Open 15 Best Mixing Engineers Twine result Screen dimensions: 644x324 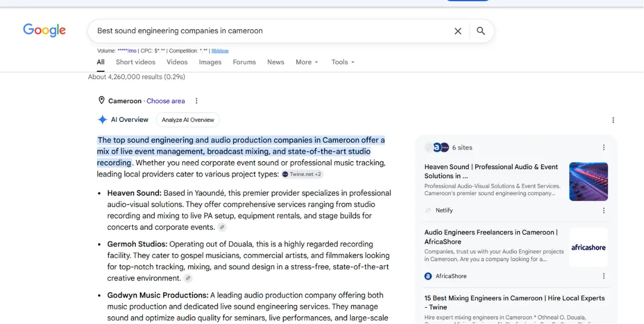514,302
